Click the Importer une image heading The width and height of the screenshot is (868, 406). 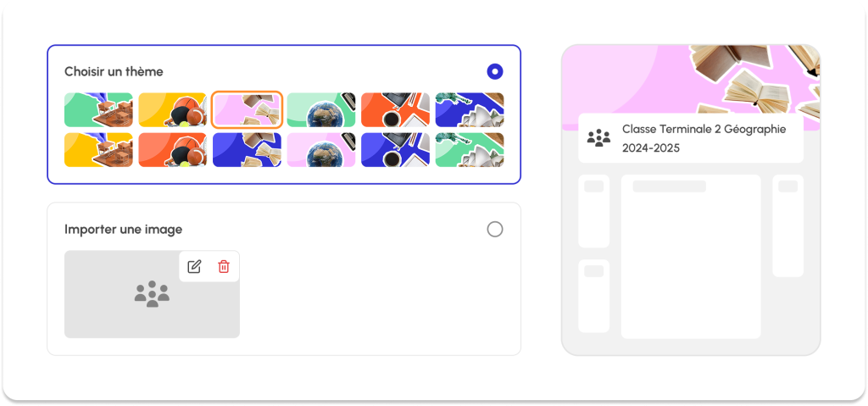tap(124, 230)
